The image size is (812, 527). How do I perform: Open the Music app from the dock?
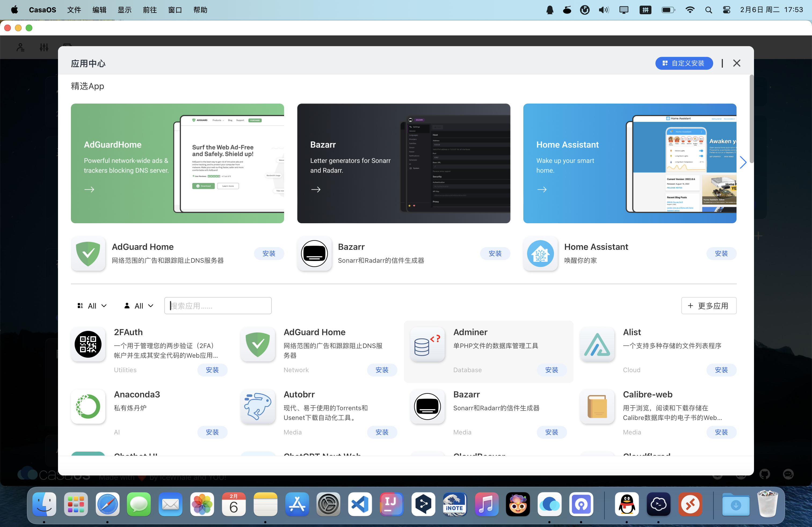pyautogui.click(x=486, y=504)
